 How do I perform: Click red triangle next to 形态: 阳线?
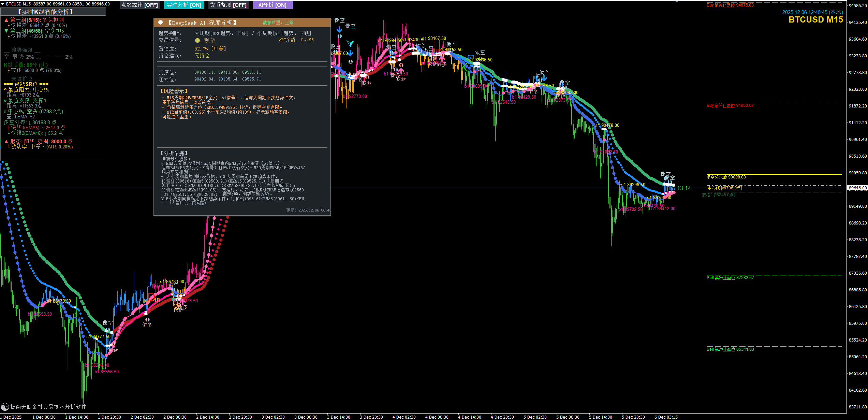(6, 141)
